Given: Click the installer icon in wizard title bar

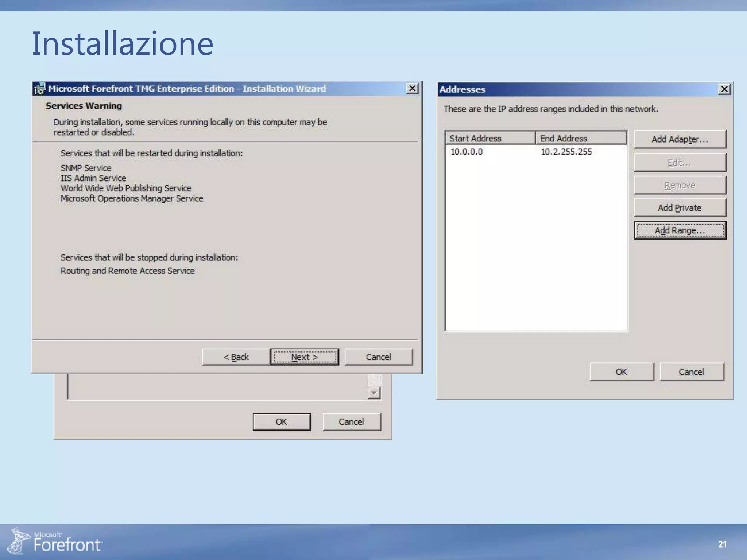Looking at the screenshot, I should [x=39, y=89].
